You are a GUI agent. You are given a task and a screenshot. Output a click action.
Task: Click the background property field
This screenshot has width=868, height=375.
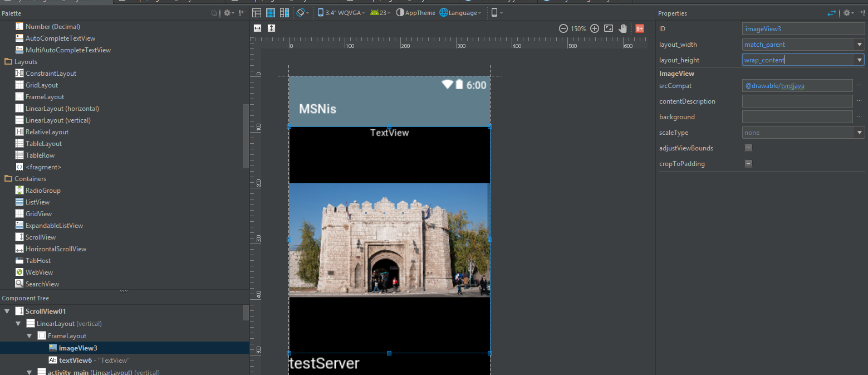(797, 117)
